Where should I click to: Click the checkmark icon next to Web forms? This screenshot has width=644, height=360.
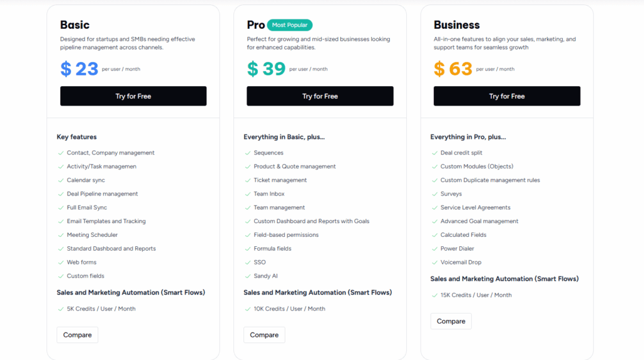60,263
